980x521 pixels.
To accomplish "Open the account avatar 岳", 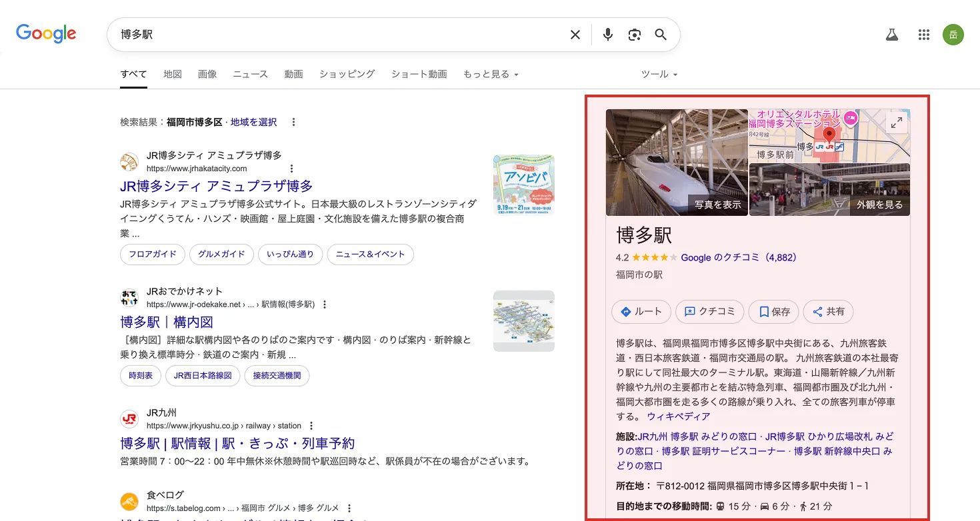I will tap(953, 35).
